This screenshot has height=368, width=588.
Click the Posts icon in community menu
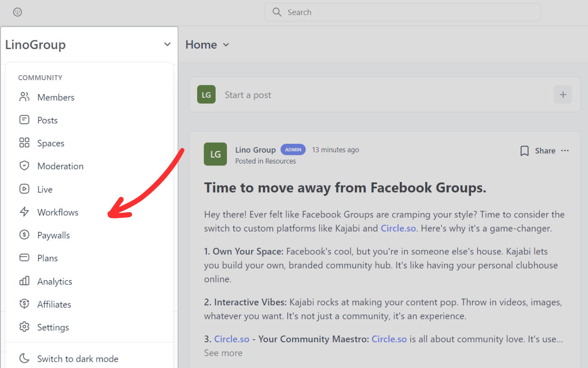pos(24,120)
